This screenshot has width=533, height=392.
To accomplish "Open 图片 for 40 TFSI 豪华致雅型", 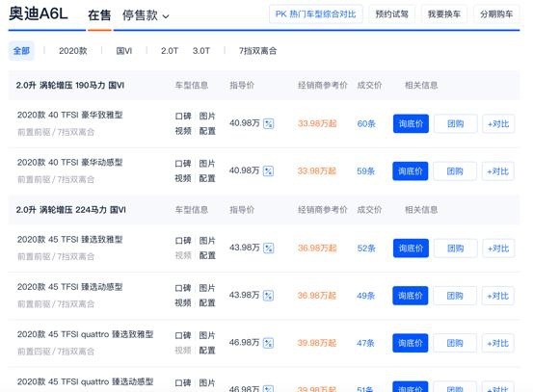I will (x=207, y=117).
